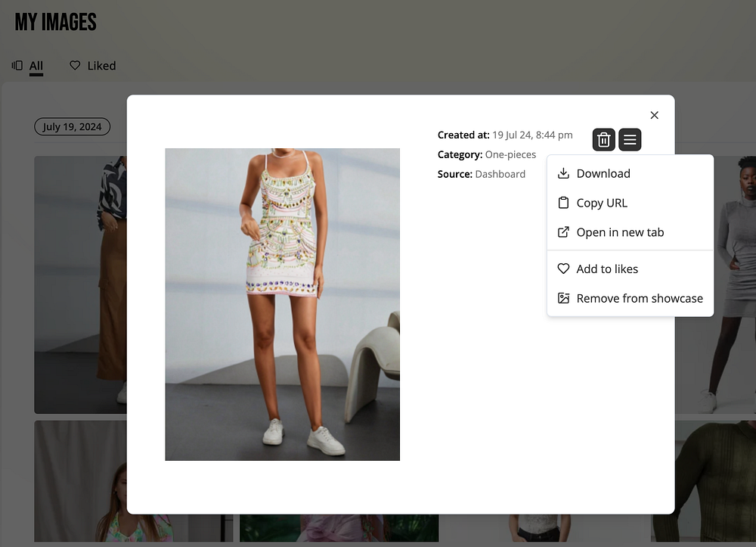Close the image detail dialog
Viewport: 756px width, 547px height.
[654, 115]
